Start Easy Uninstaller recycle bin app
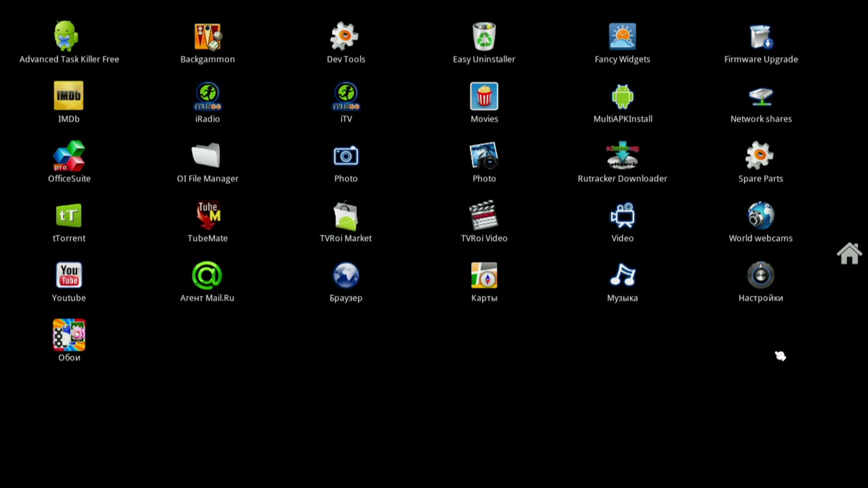Viewport: 868px width, 488px height. click(x=484, y=37)
